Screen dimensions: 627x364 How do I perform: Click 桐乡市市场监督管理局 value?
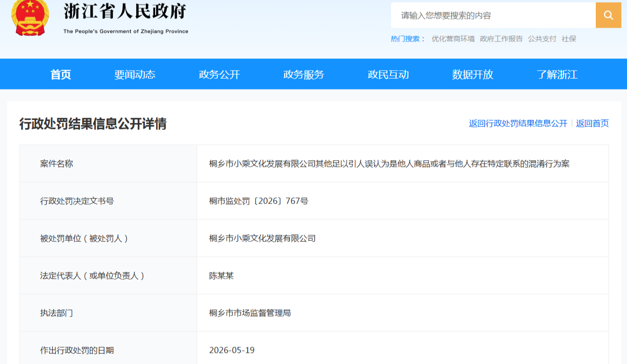[x=250, y=313]
